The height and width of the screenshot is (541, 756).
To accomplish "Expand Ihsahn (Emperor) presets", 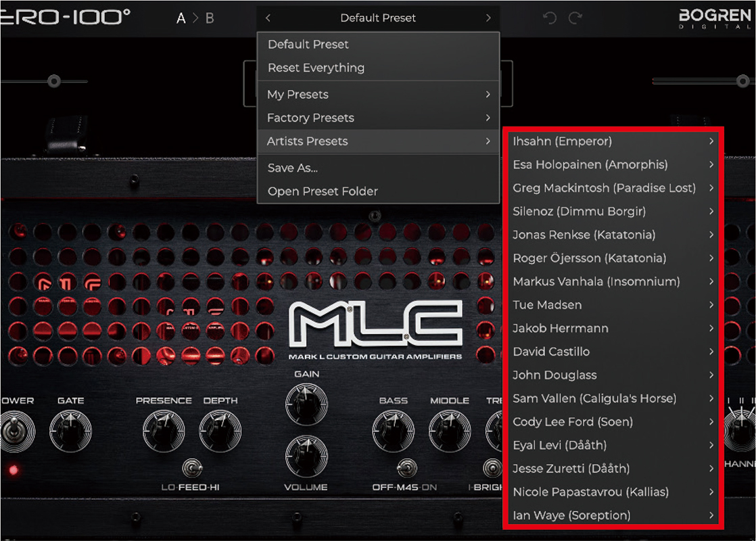I will pyautogui.click(x=613, y=141).
